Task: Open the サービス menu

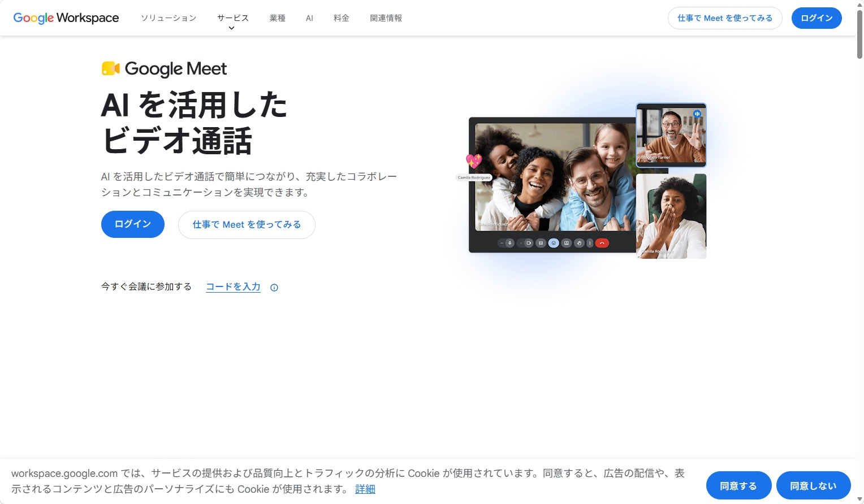Action: (232, 18)
